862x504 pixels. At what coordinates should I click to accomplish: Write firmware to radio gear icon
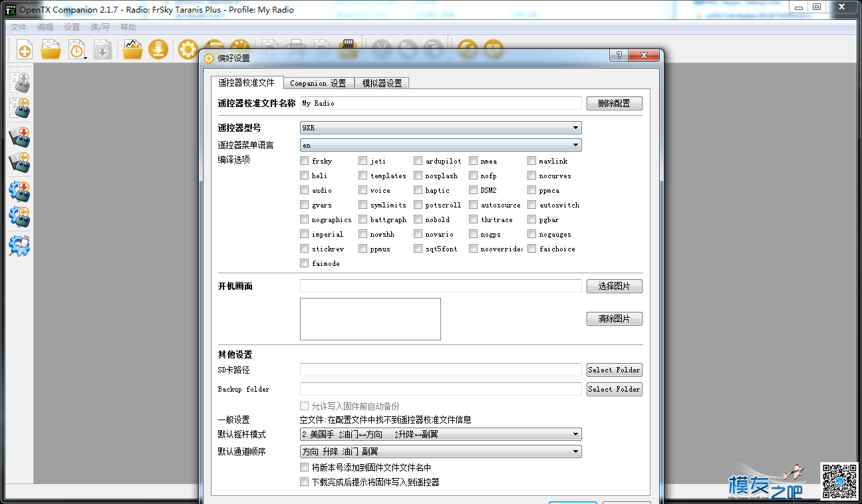[x=20, y=191]
